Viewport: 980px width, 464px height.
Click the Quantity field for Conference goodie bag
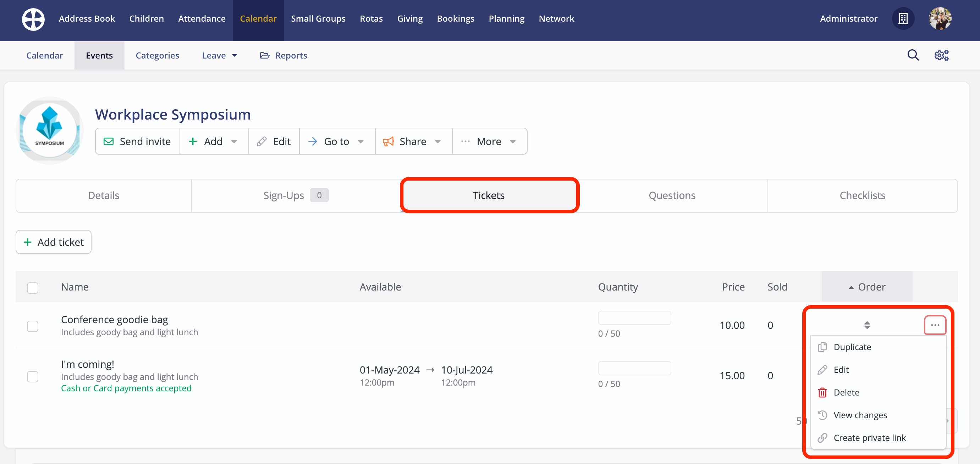(634, 317)
